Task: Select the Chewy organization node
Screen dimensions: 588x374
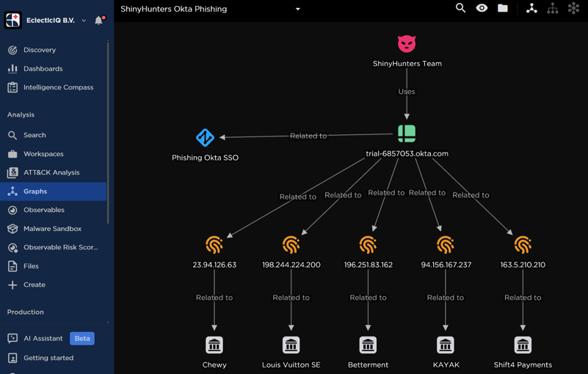Action: [x=214, y=345]
